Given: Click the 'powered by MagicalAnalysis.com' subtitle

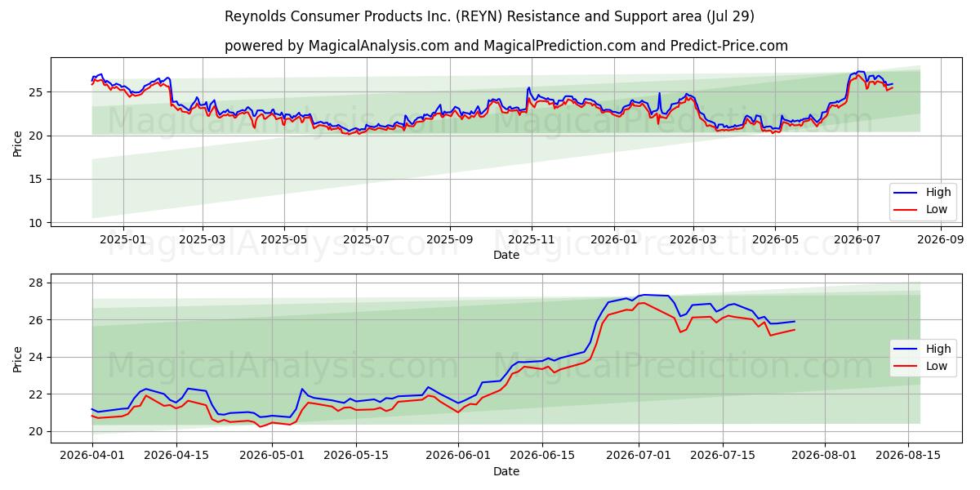Looking at the screenshot, I should (x=506, y=46).
